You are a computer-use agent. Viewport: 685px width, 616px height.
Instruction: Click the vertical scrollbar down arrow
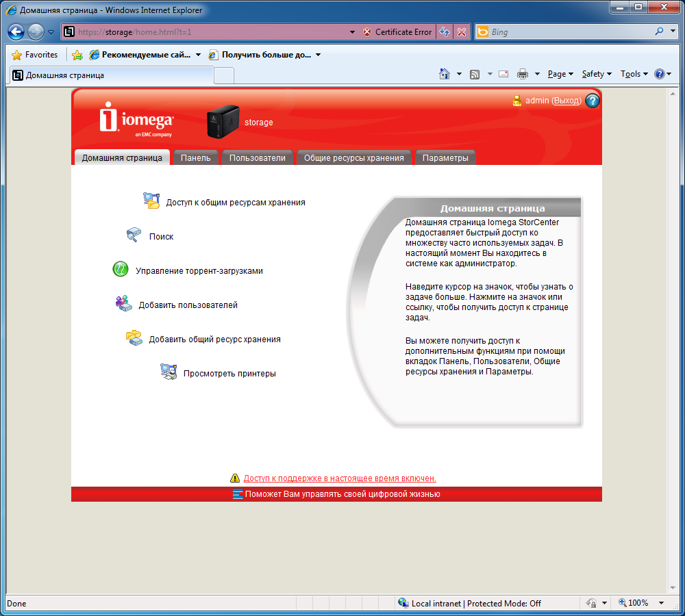[673, 588]
